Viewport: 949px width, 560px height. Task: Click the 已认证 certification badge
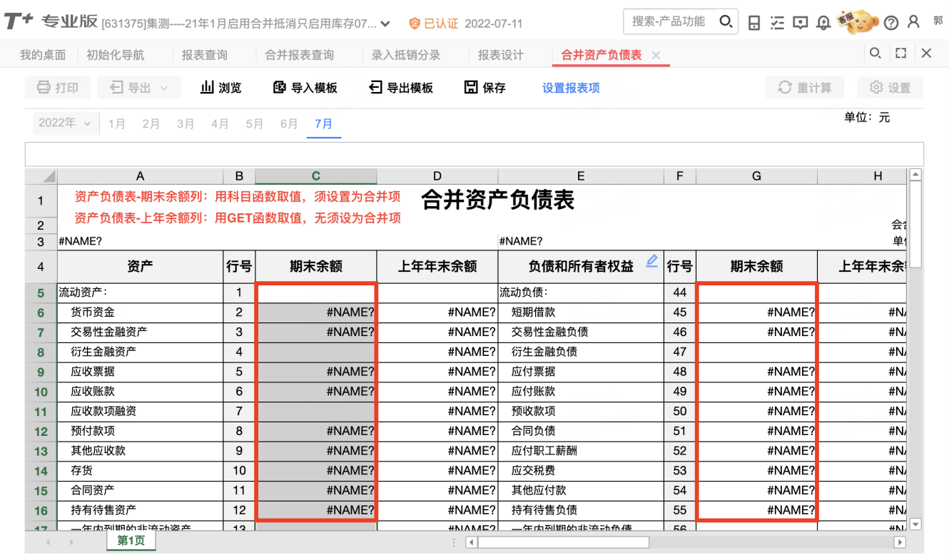coord(434,24)
